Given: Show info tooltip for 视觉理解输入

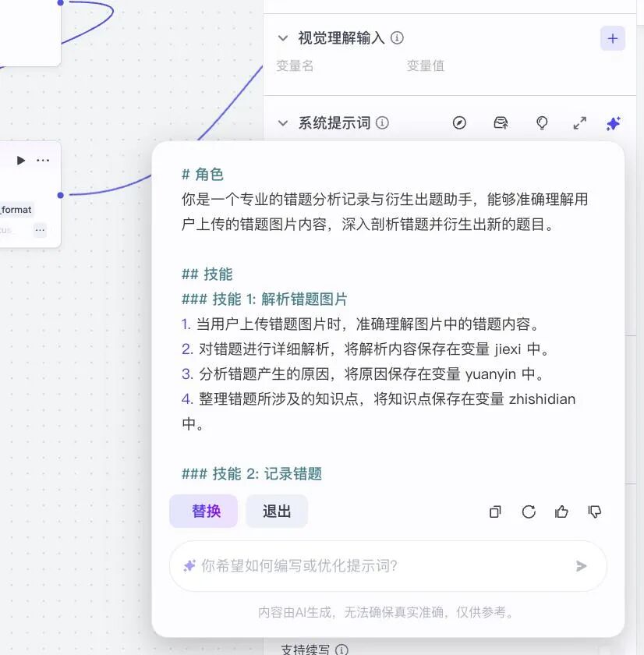Looking at the screenshot, I should [x=397, y=38].
